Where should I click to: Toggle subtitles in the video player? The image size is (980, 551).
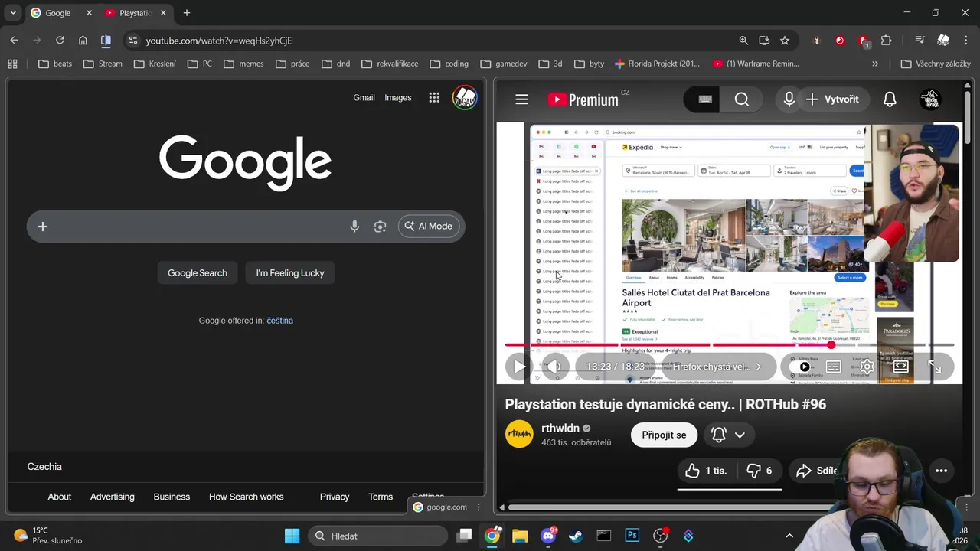(x=834, y=367)
